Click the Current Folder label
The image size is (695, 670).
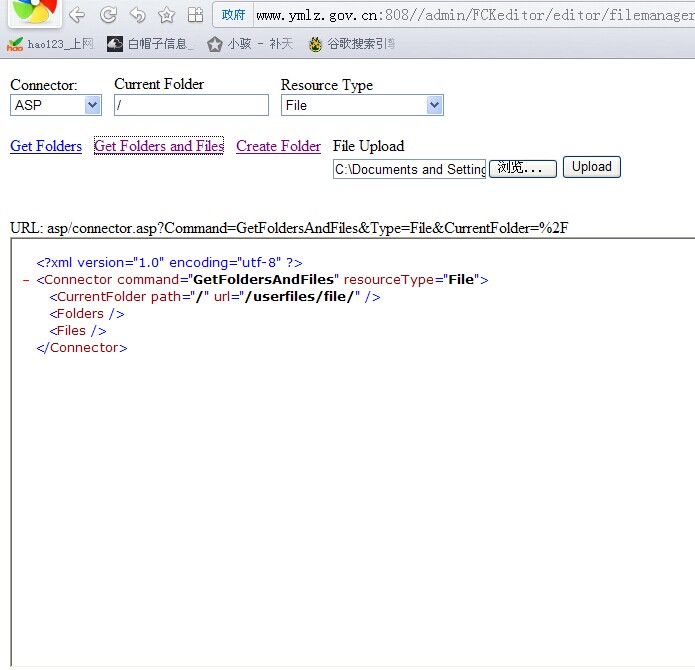(159, 84)
